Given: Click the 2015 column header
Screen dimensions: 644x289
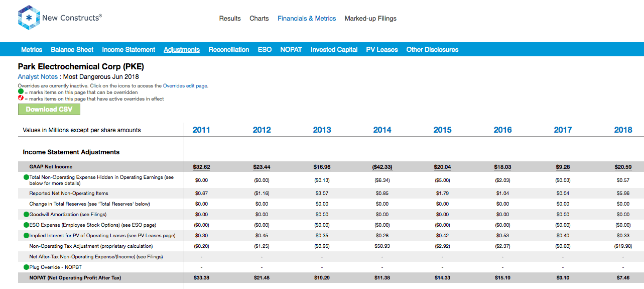Looking at the screenshot, I should [442, 130].
